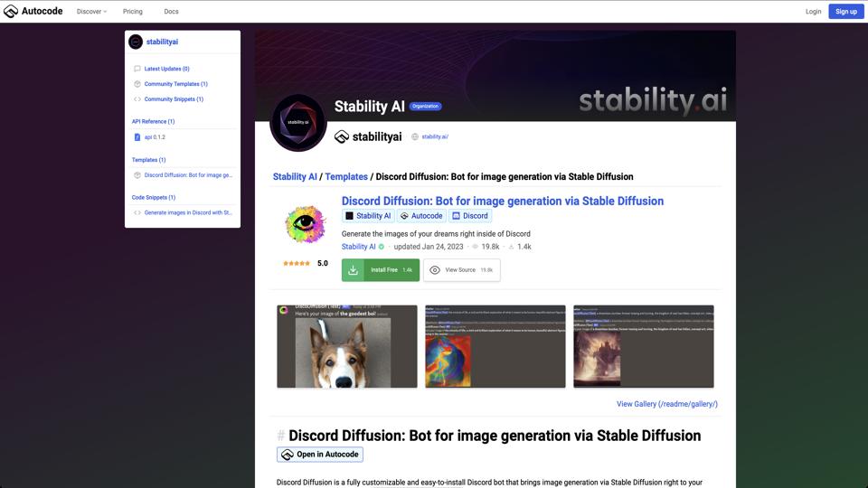The width and height of the screenshot is (868, 488).
Task: Click the download icon on Install Free
Action: click(x=354, y=270)
